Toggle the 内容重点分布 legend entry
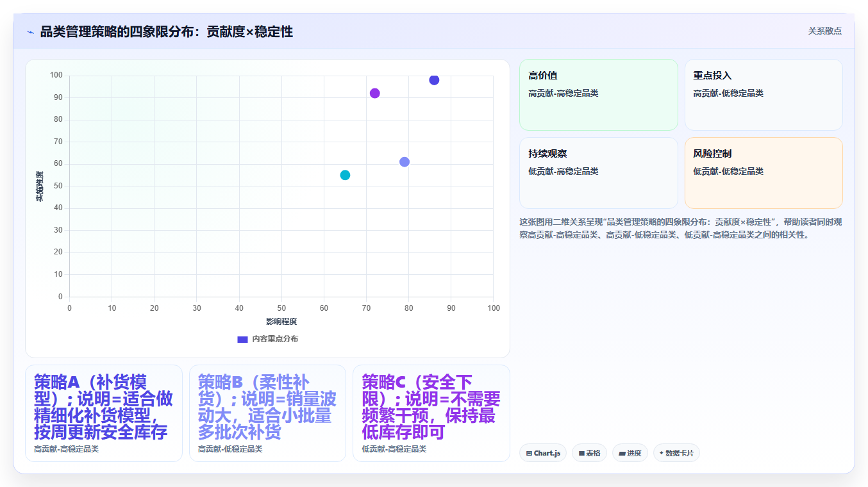This screenshot has height=487, width=868. [x=267, y=339]
